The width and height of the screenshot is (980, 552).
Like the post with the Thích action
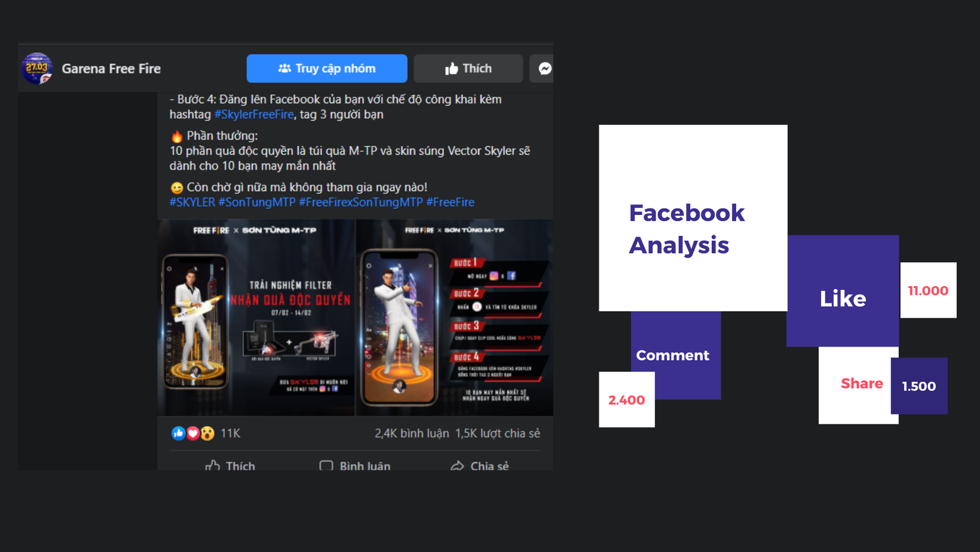click(230, 466)
